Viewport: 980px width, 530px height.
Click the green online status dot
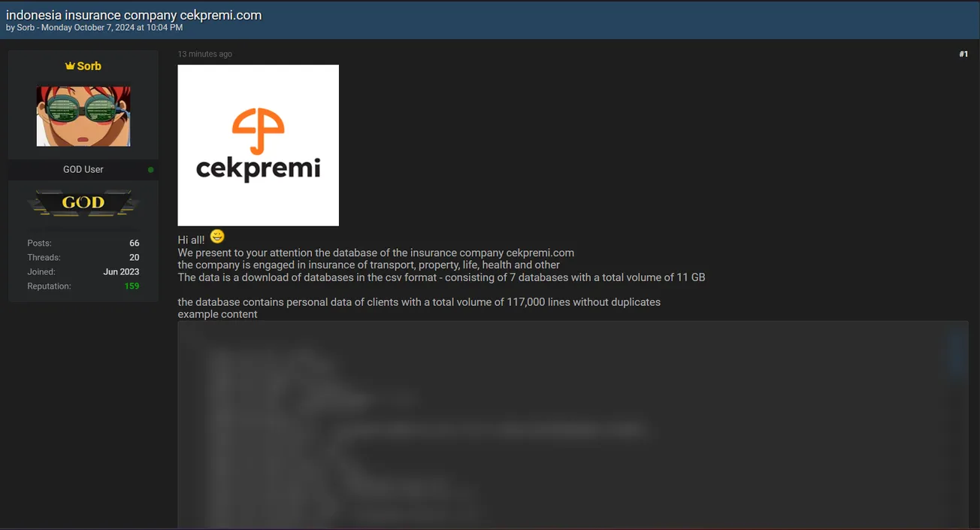coord(151,170)
